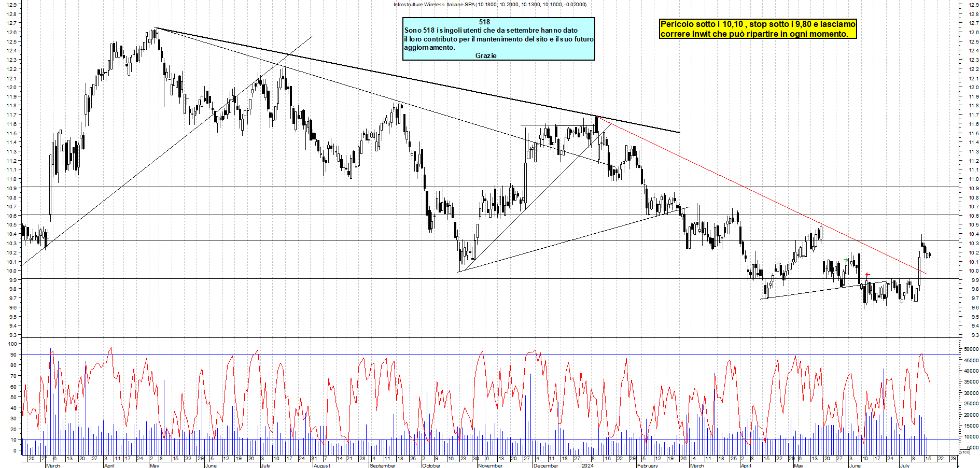
Task: Click the 'September' month label
Action: coord(382,465)
